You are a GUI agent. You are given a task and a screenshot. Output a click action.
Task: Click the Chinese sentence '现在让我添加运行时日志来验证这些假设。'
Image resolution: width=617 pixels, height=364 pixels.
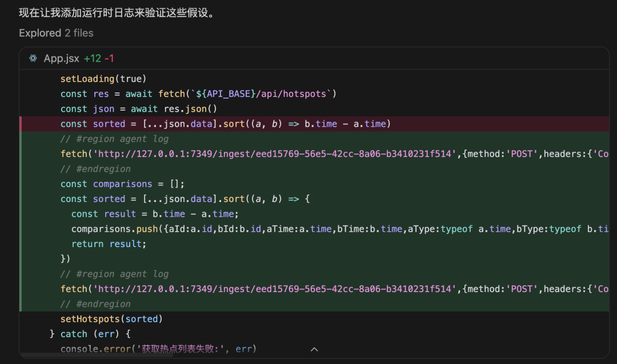coord(118,13)
